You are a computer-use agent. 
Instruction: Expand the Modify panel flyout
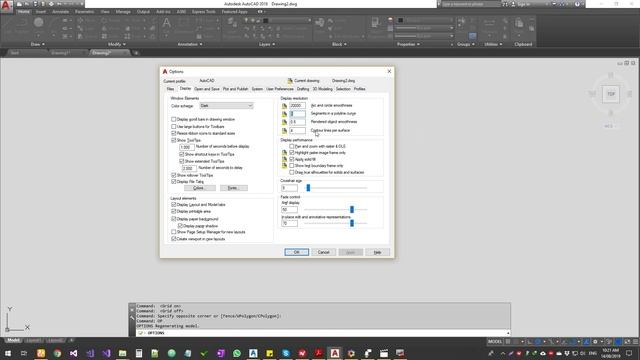coord(117,44)
